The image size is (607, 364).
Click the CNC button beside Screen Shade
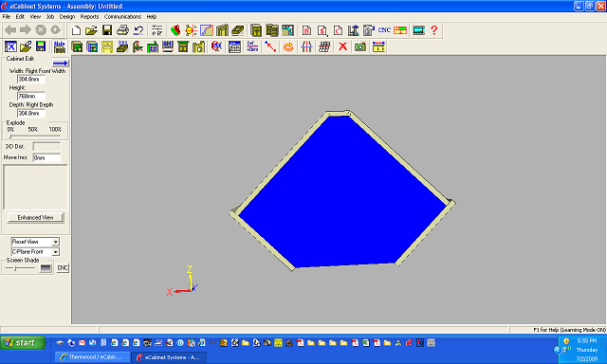(x=63, y=267)
